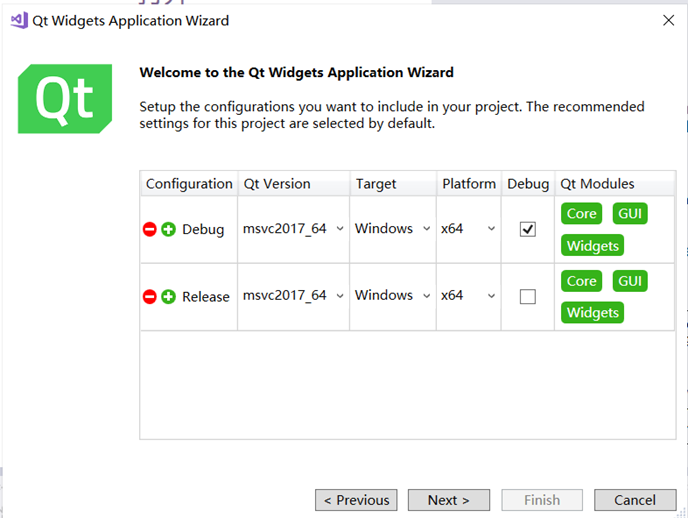Add a configuration after the Debug row
This screenshot has width=688, height=518.
(x=168, y=229)
